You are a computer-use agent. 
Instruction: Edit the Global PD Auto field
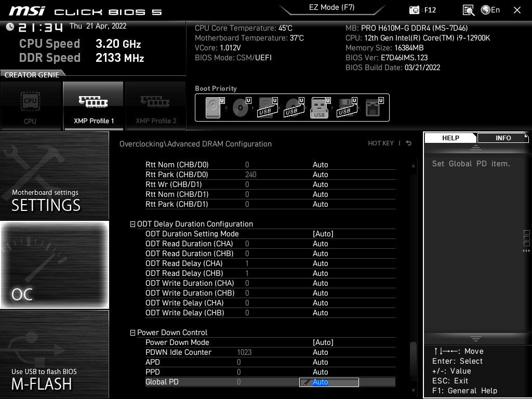click(329, 382)
